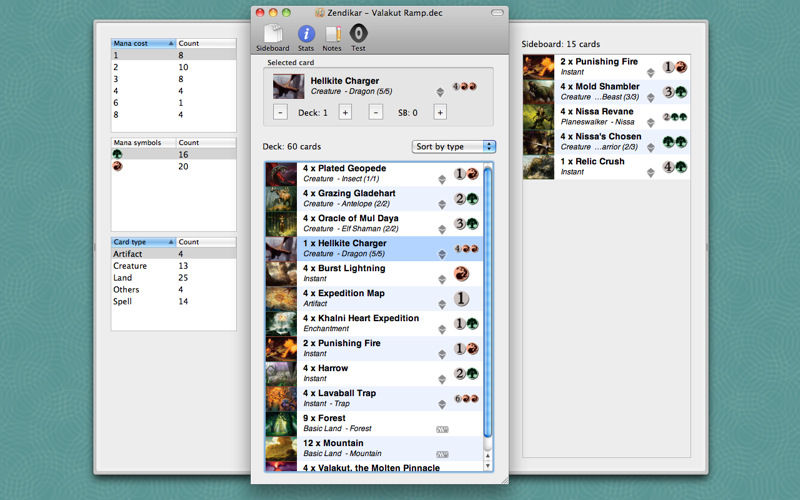
Task: Select red mana symbol row
Action: point(173,166)
